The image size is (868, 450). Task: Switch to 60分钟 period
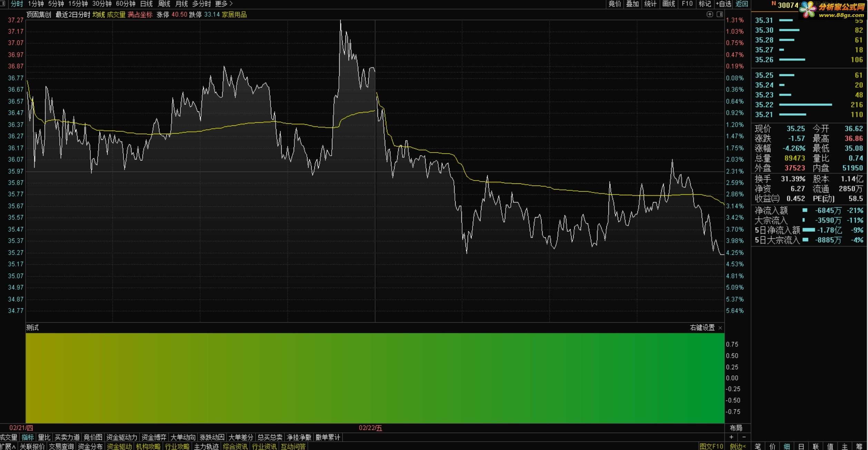126,4
